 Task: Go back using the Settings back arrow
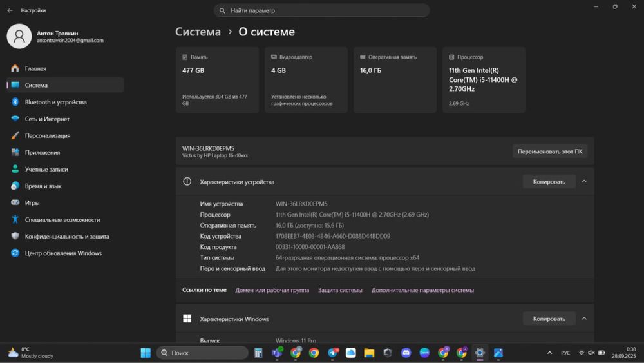[10, 10]
